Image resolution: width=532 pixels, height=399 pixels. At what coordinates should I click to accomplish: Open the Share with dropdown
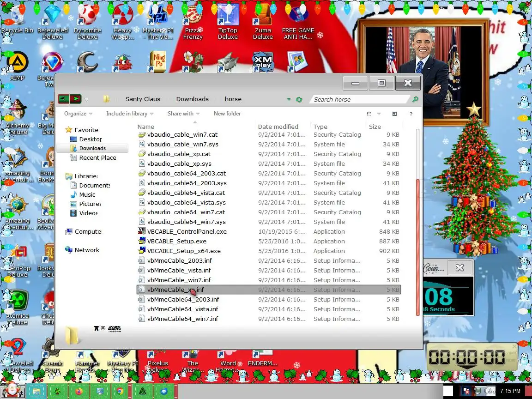point(183,114)
